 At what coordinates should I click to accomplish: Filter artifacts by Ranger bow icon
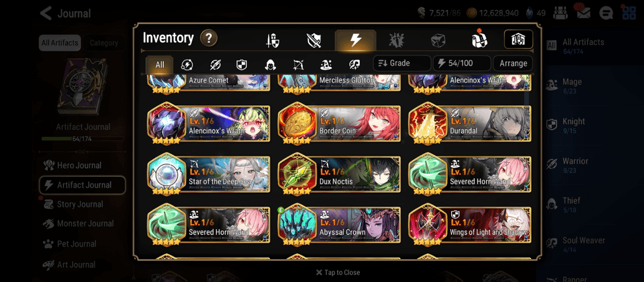pyautogui.click(x=298, y=64)
